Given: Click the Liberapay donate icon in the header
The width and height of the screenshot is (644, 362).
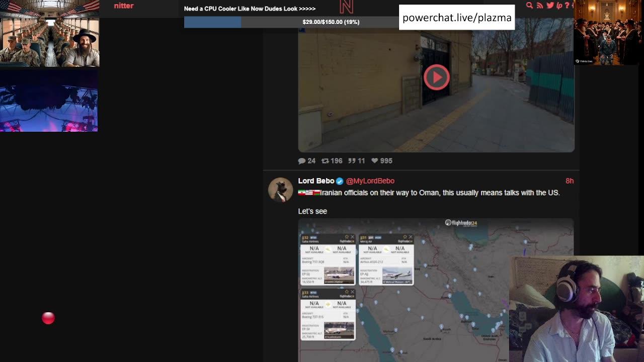Looking at the screenshot, I should point(559,6).
